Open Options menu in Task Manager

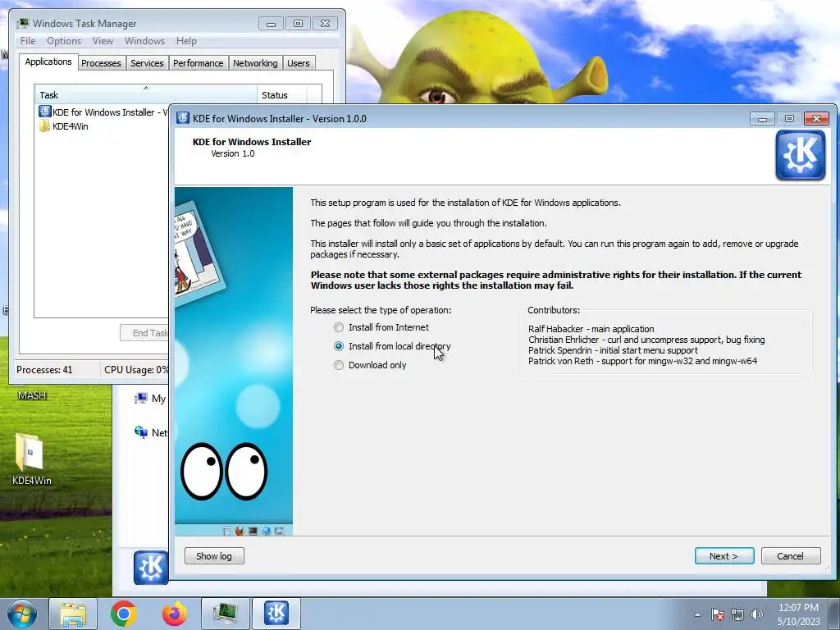64,41
